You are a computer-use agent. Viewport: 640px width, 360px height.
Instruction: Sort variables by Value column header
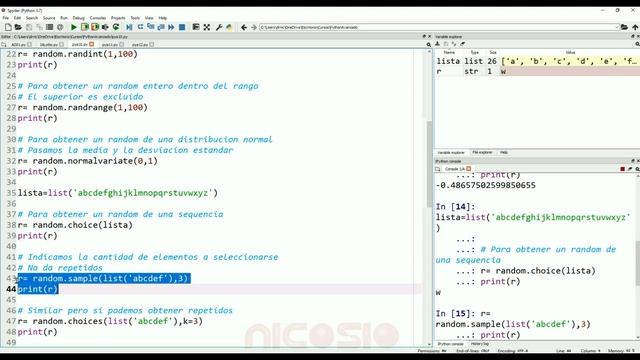click(x=570, y=53)
